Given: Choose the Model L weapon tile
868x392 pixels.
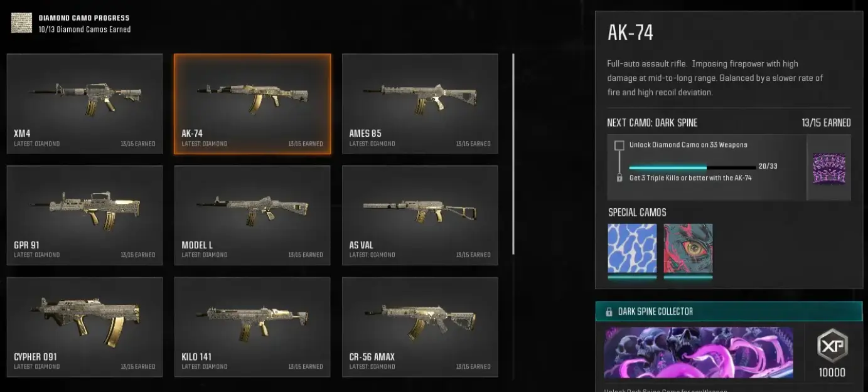Looking at the screenshot, I should 252,215.
